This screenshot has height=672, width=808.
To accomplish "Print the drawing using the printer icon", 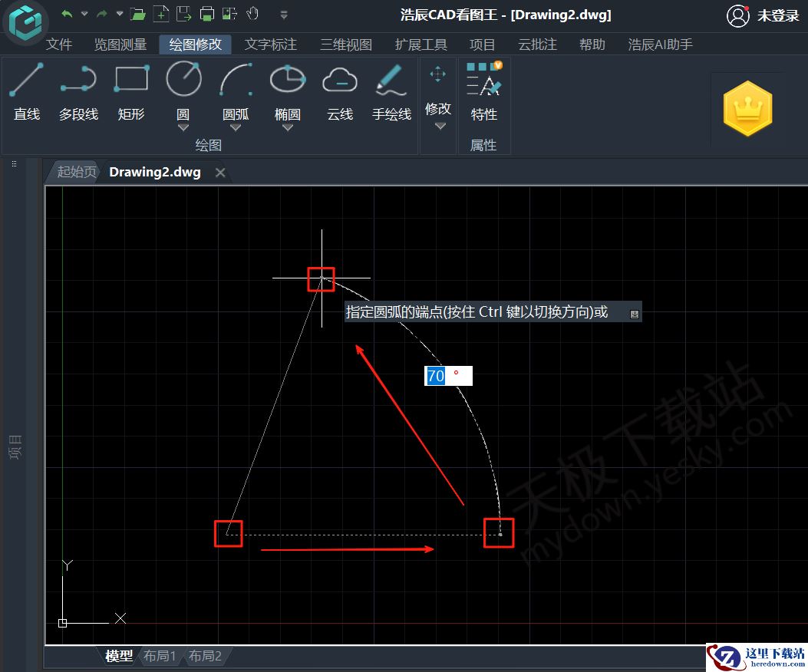I will (207, 14).
